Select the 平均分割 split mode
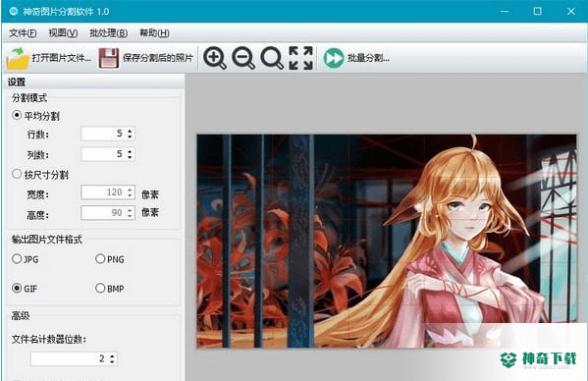The image size is (588, 381). tap(36, 116)
